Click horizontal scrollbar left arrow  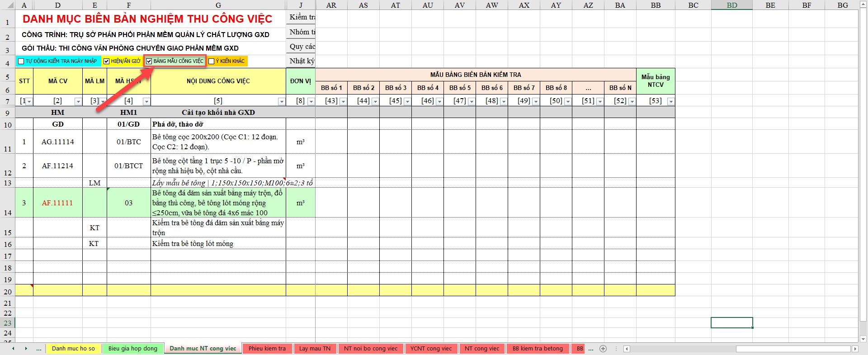pyautogui.click(x=627, y=349)
